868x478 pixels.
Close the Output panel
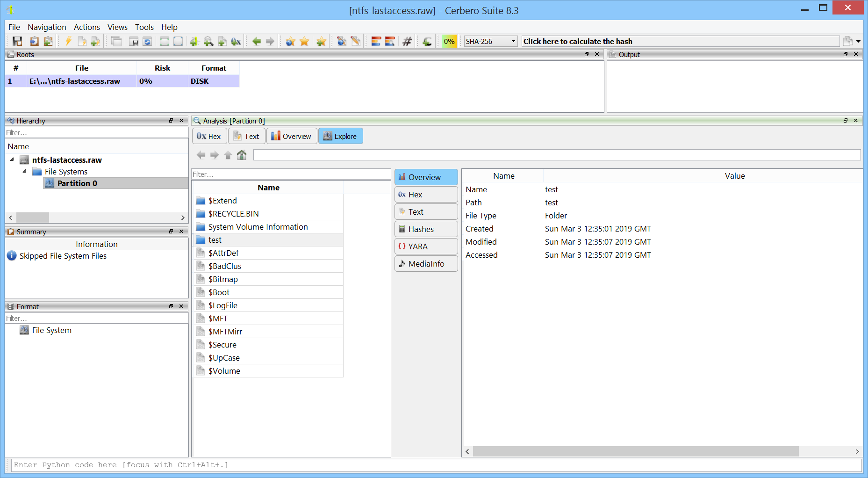pyautogui.click(x=856, y=54)
